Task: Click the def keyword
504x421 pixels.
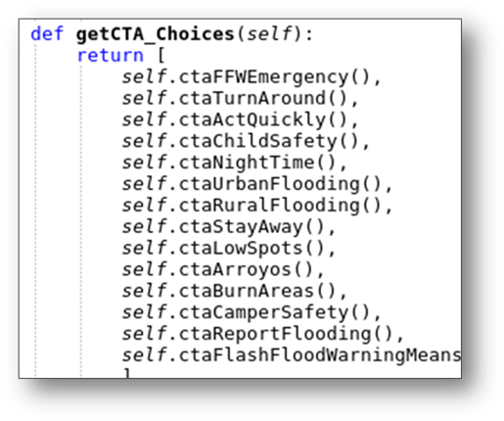Action: pyautogui.click(x=47, y=34)
